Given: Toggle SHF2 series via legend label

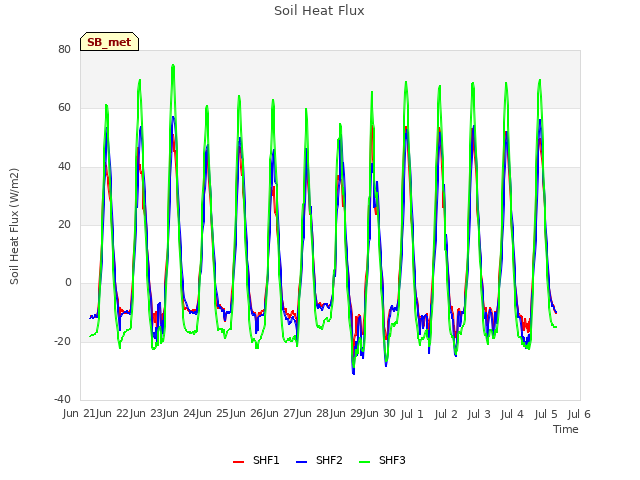Looking at the screenshot, I should pos(329,460).
